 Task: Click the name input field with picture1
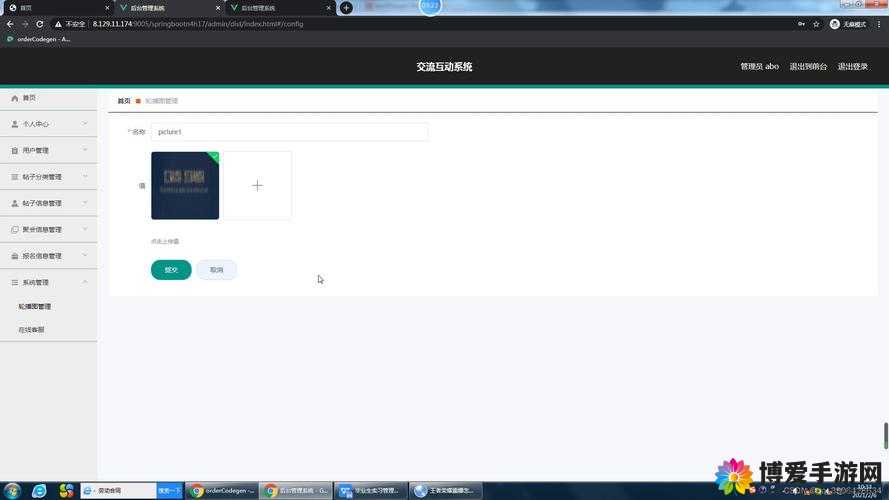290,132
